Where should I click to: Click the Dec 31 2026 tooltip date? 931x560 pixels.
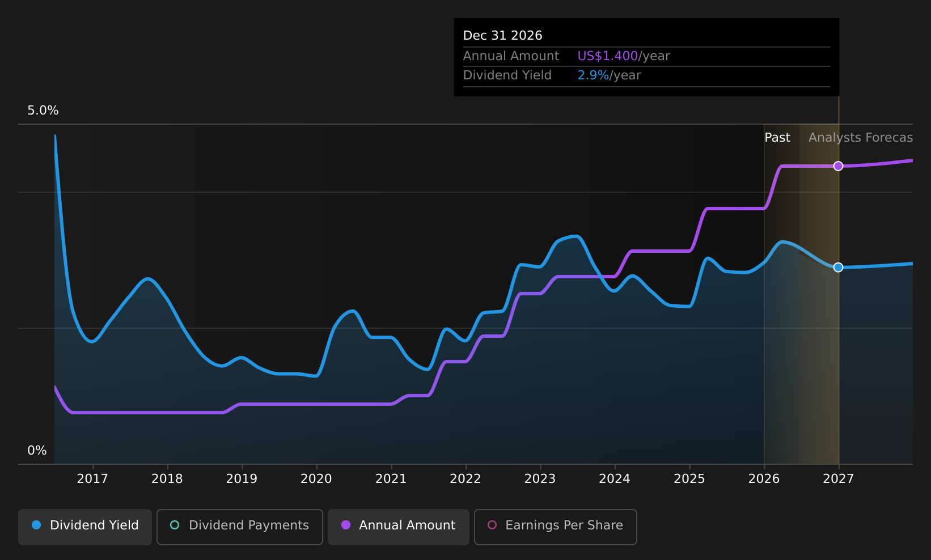(x=503, y=36)
